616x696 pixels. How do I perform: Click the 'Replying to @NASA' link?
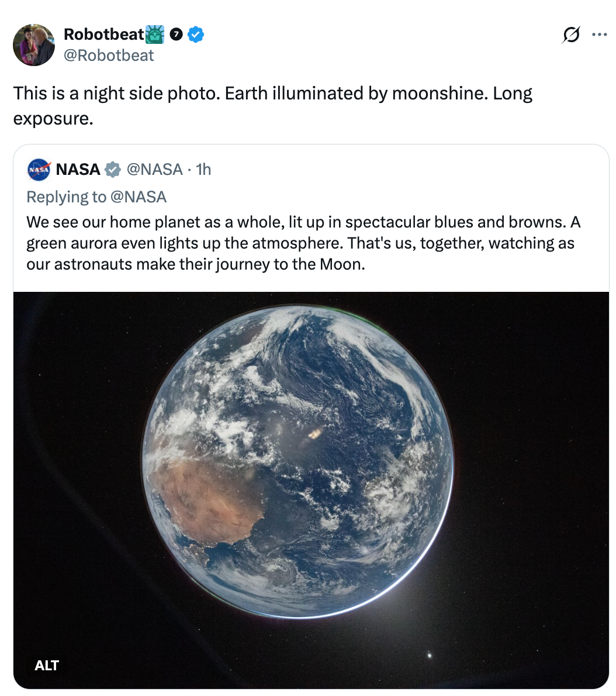pyautogui.click(x=97, y=197)
